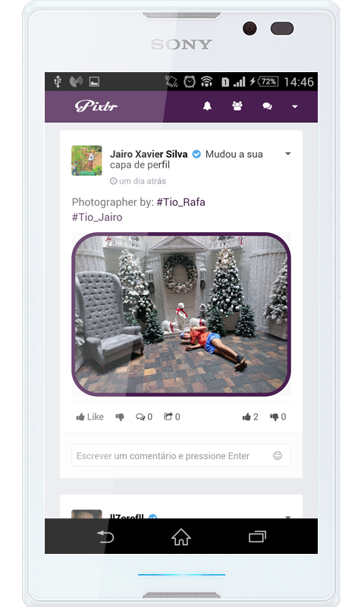View the 2 likes count
Image resolution: width=364 pixels, height=607 pixels.
250,417
